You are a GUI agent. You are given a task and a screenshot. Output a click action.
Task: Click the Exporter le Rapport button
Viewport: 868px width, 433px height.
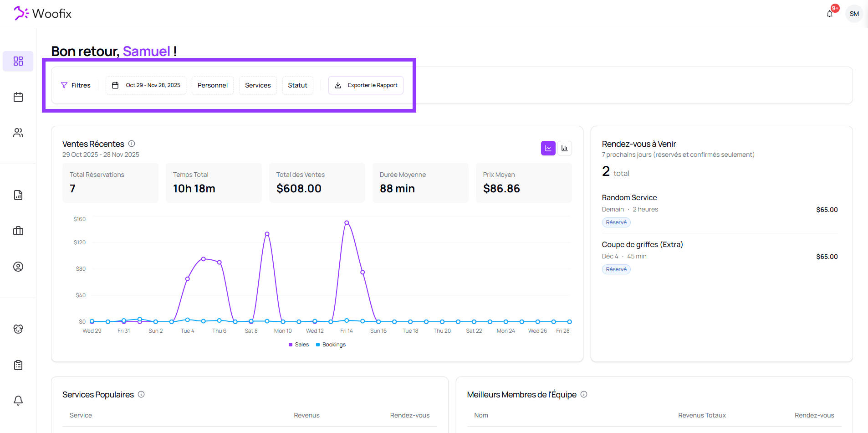point(366,85)
